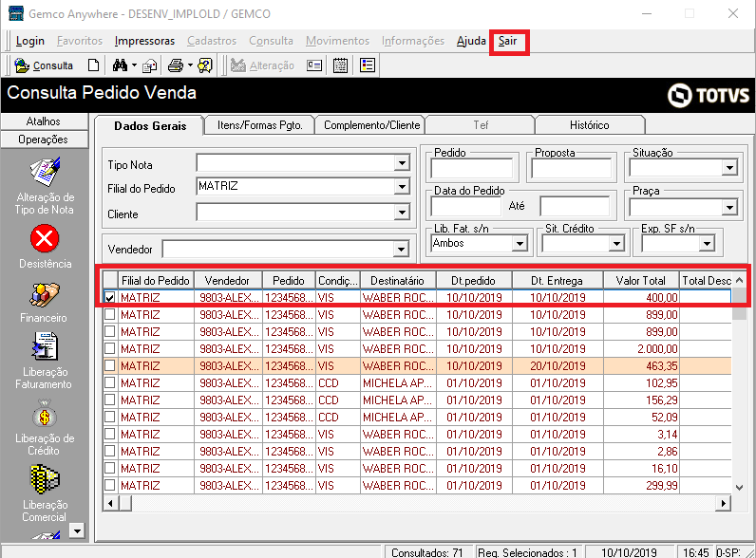Select the Dados Gerais tab
Screen dimensions: 756x558
[150, 126]
